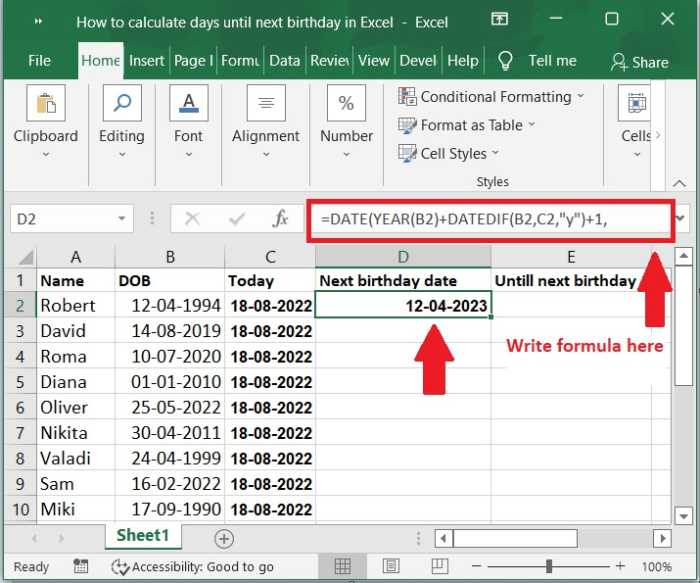Expand the Conditional Formatting dropdown
Image resolution: width=700 pixels, height=583 pixels.
579,97
